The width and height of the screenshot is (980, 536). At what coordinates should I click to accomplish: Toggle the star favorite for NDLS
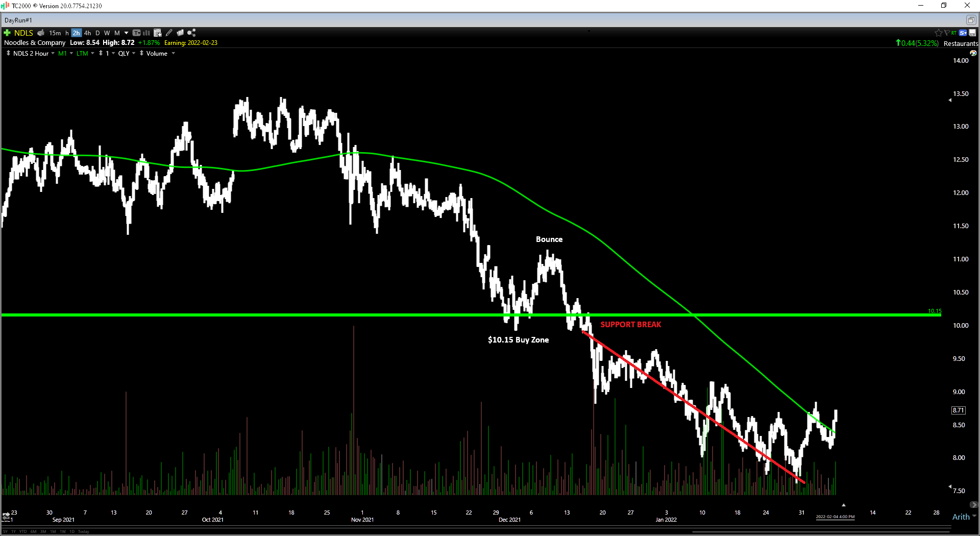click(x=939, y=33)
